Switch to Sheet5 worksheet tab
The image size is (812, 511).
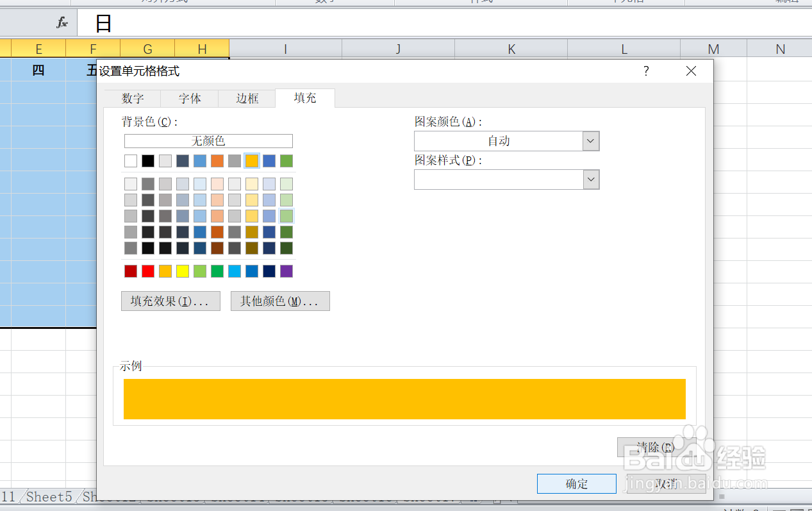[x=49, y=497]
